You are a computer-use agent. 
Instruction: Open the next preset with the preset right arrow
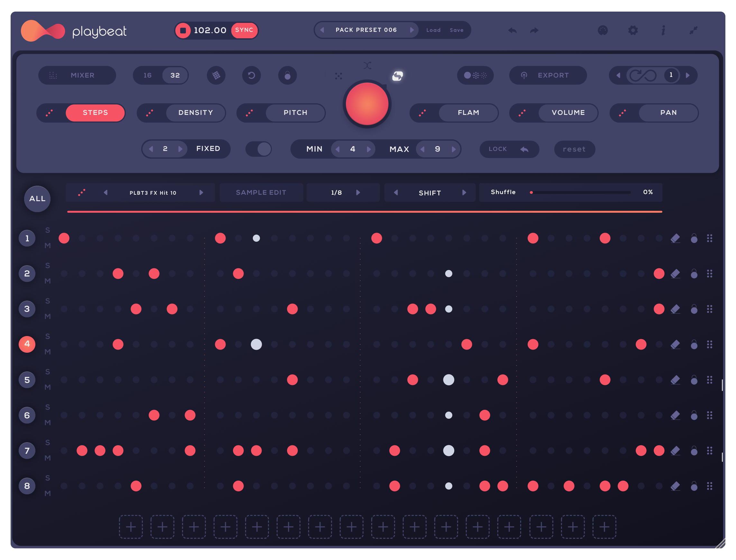pyautogui.click(x=412, y=30)
